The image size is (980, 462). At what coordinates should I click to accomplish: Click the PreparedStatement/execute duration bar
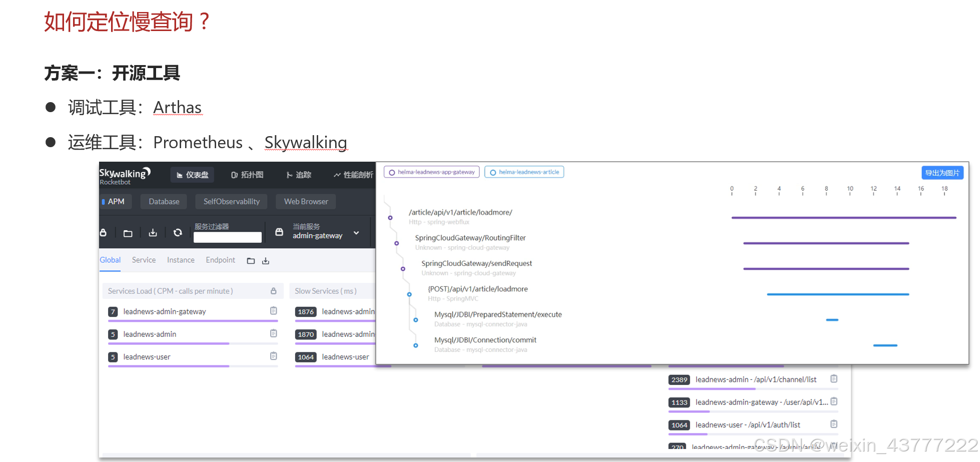pyautogui.click(x=832, y=320)
